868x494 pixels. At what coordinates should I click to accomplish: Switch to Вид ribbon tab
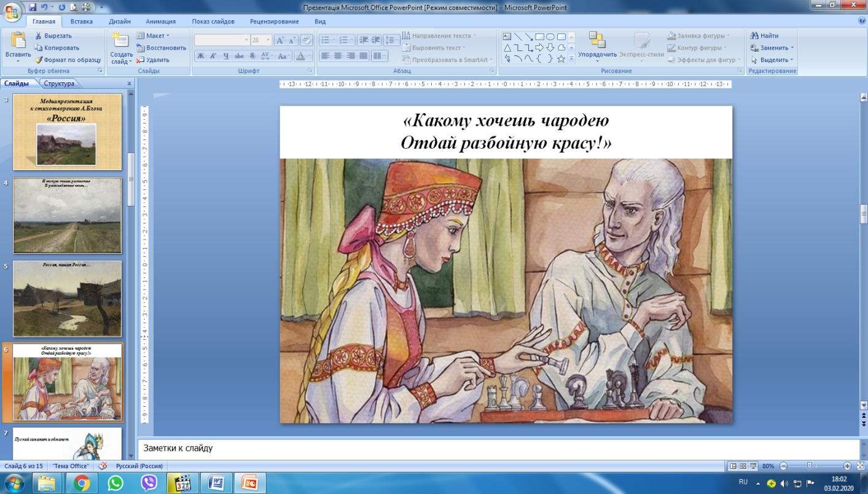tap(320, 22)
